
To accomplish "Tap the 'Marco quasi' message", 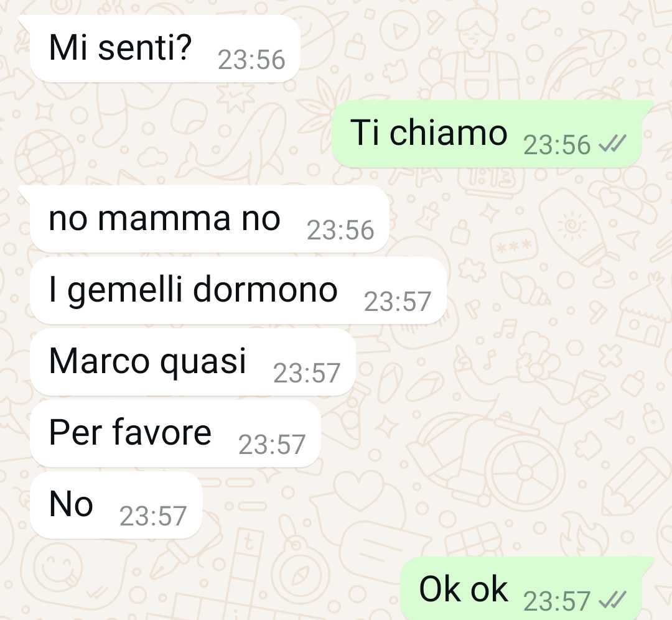I will 193,362.
